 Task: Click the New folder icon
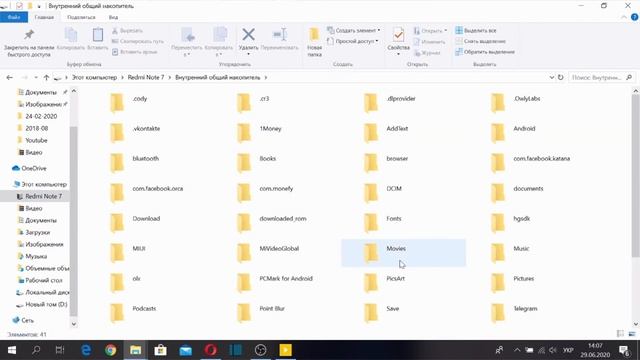(314, 35)
